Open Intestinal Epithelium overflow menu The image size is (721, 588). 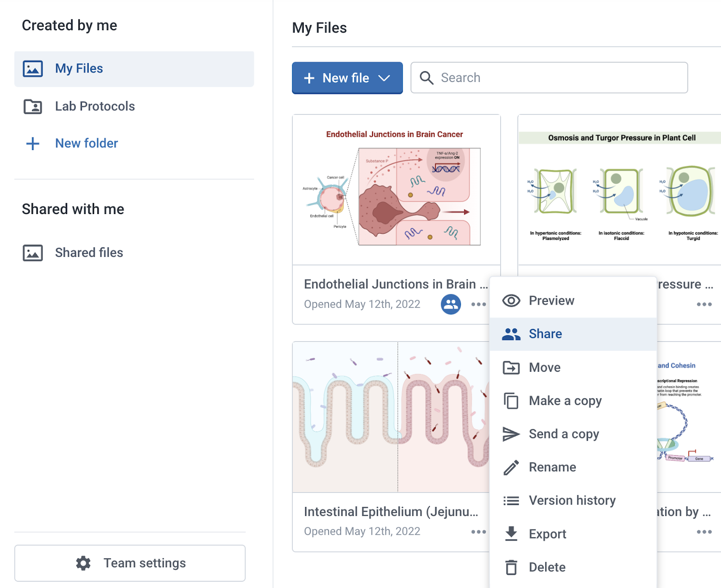click(x=478, y=531)
